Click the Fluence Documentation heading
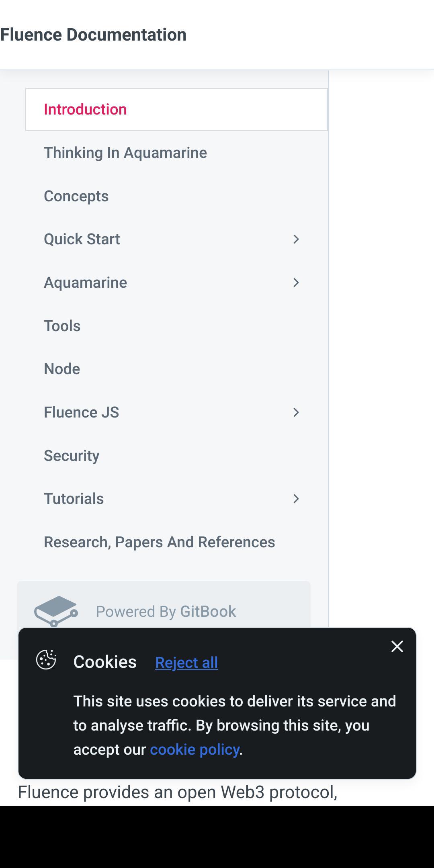The width and height of the screenshot is (434, 868). [93, 35]
